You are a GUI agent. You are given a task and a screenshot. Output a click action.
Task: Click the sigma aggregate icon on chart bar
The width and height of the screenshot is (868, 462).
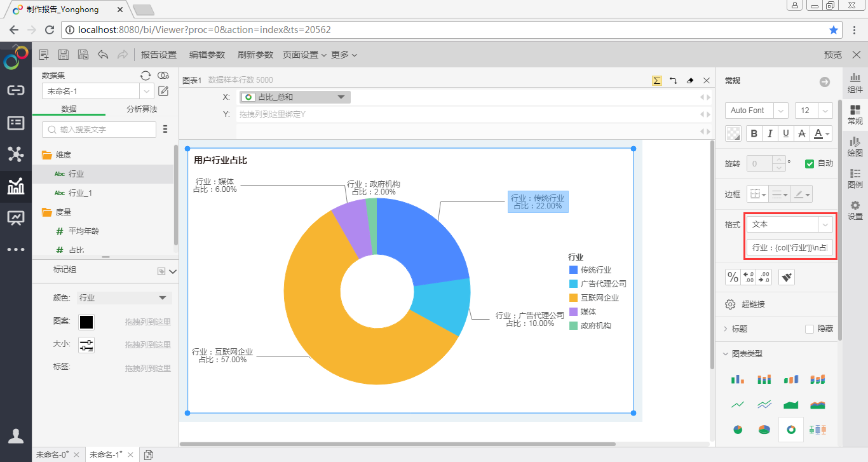(657, 81)
